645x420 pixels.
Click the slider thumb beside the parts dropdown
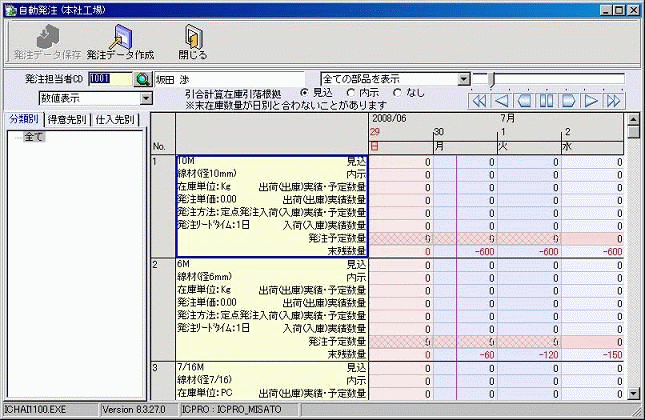pyautogui.click(x=491, y=80)
